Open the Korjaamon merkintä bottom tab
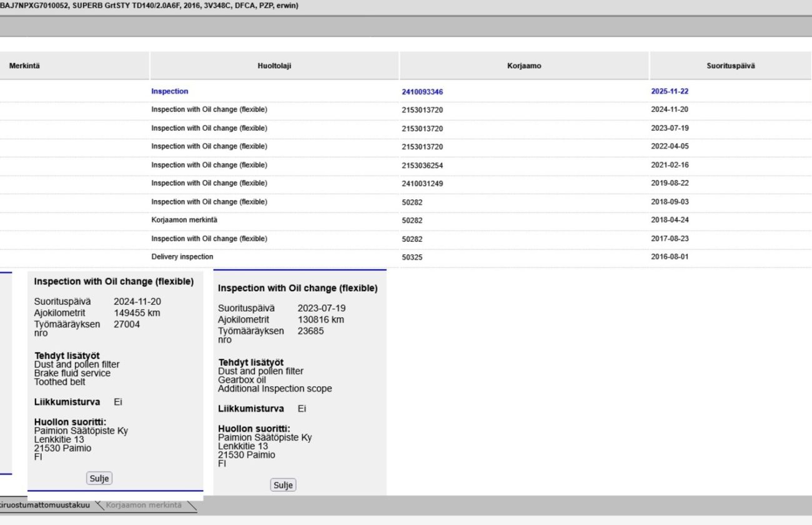The height and width of the screenshot is (525, 812). click(x=144, y=506)
